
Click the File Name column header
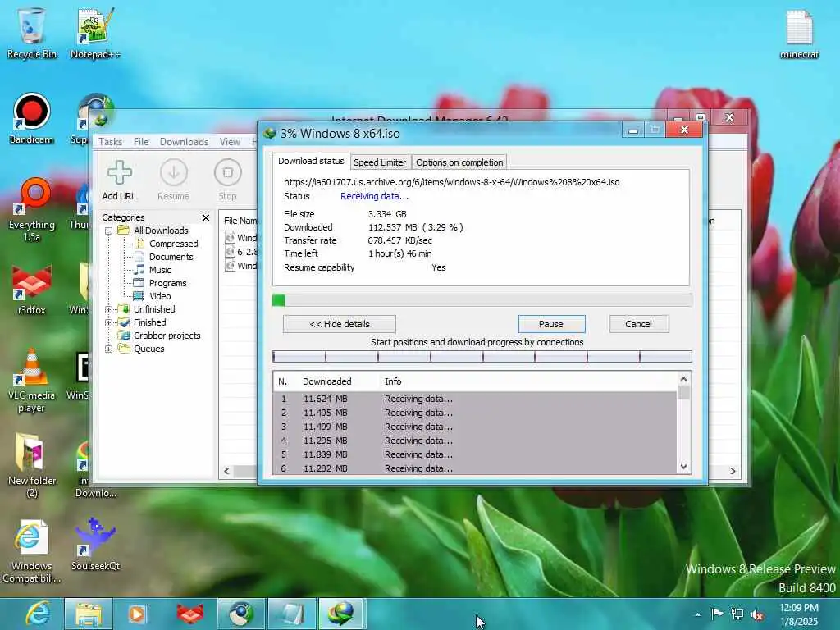[240, 221]
